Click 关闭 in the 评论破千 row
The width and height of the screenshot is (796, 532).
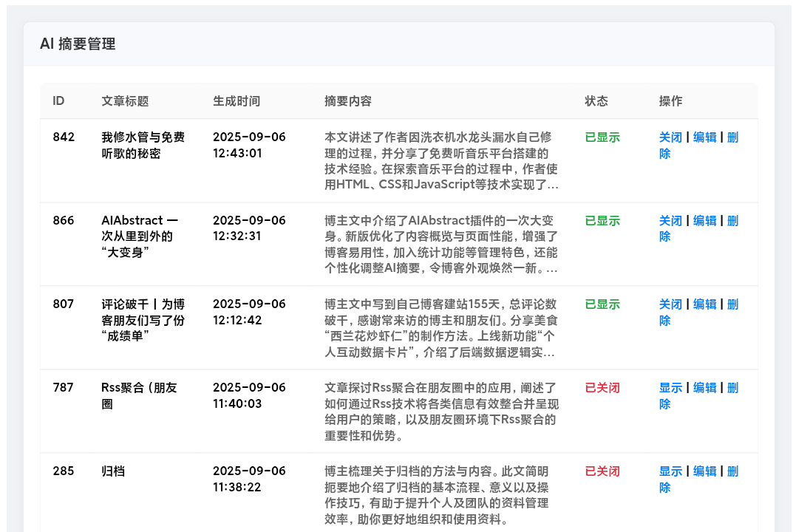[670, 304]
